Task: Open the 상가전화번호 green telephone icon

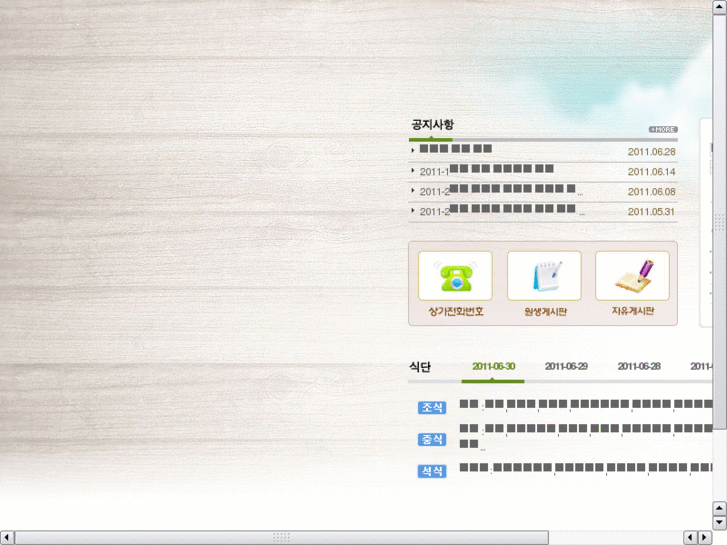Action: coord(455,276)
